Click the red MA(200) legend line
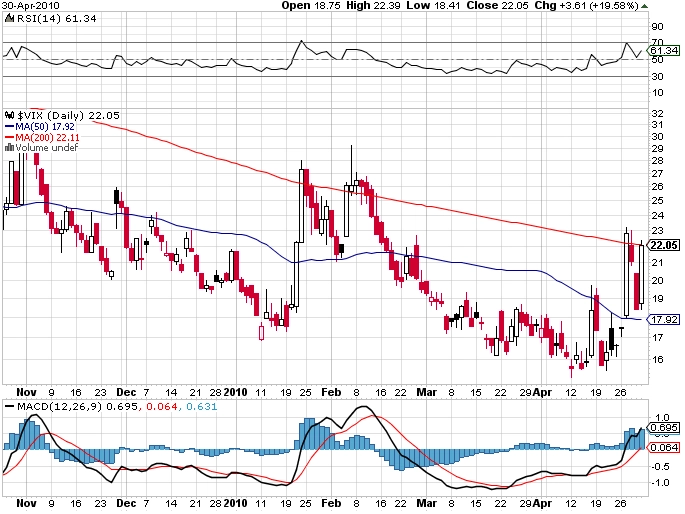 pos(9,137)
